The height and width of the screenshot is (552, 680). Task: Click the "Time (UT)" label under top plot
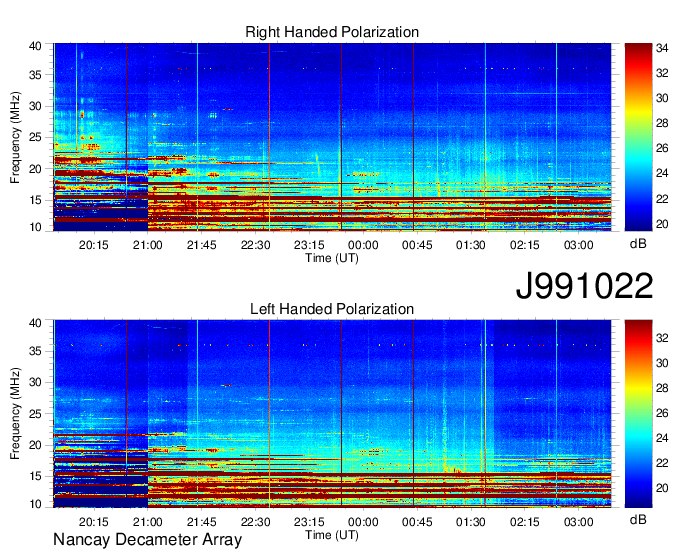coord(332,258)
